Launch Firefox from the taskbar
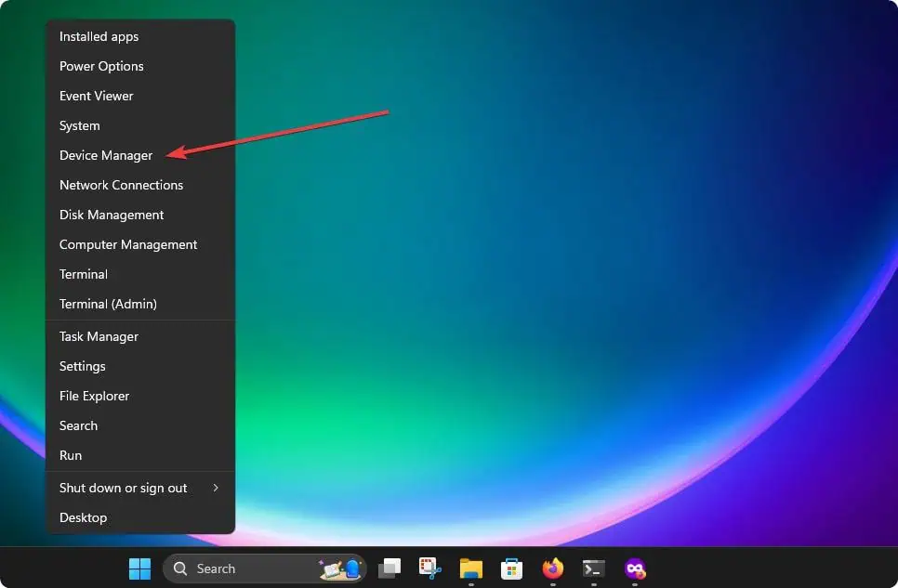 coord(553,568)
